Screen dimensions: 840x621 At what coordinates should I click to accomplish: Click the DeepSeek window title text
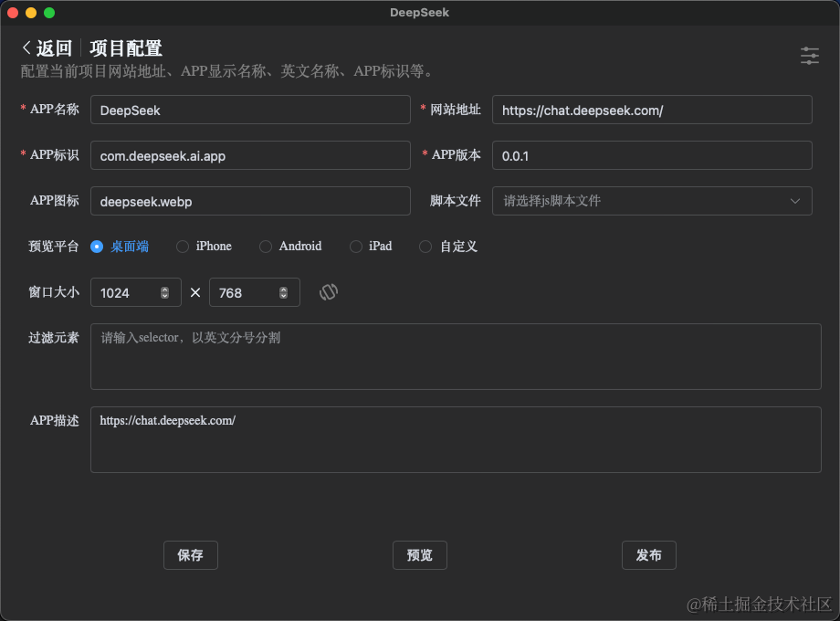[x=419, y=13]
